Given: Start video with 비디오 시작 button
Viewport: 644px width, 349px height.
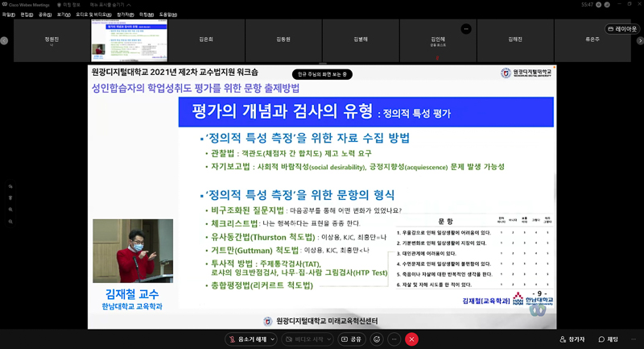Looking at the screenshot, I should click(304, 339).
